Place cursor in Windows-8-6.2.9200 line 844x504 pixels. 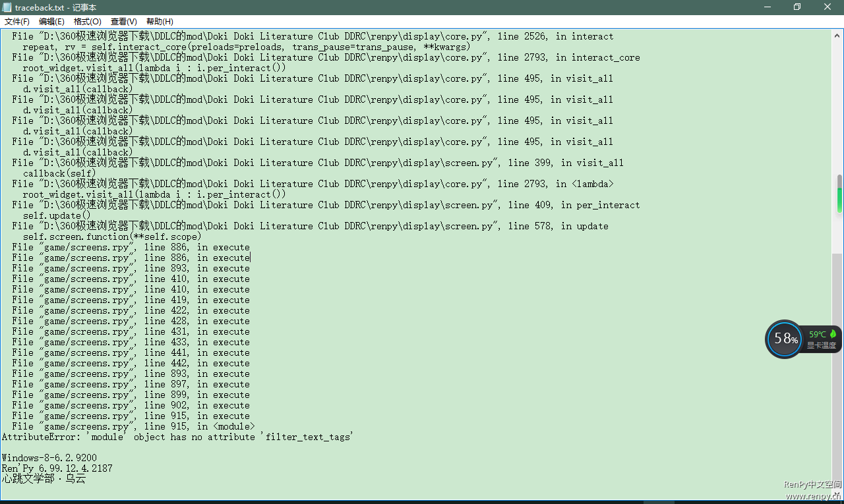[49, 458]
